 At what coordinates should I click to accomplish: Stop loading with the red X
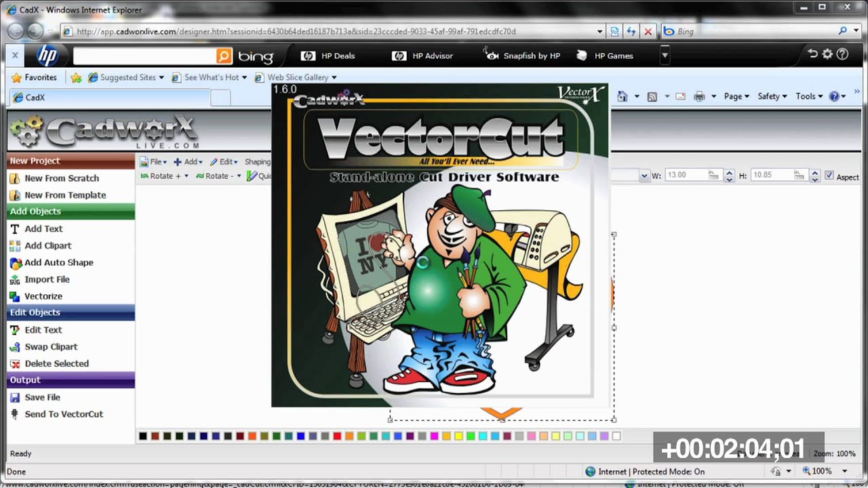(x=648, y=31)
